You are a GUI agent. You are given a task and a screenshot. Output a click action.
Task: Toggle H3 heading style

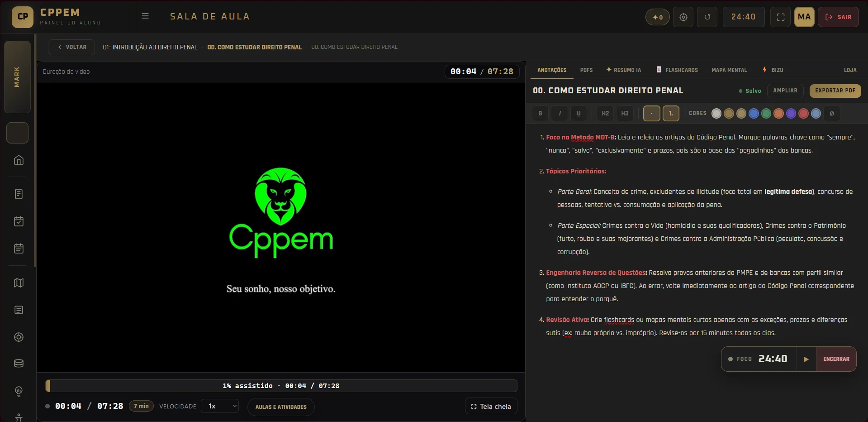click(625, 113)
